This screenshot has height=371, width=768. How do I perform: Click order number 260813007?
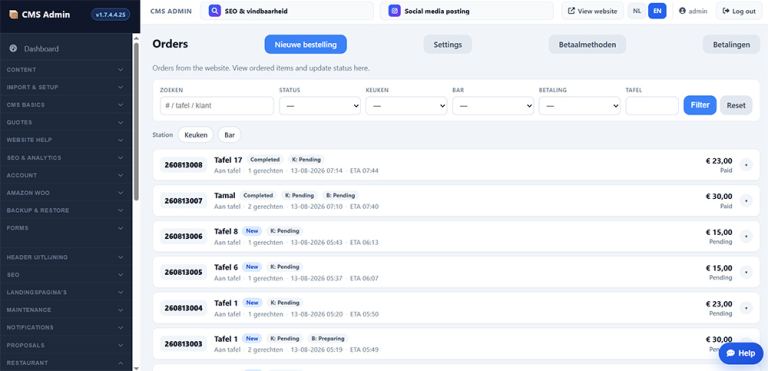184,201
